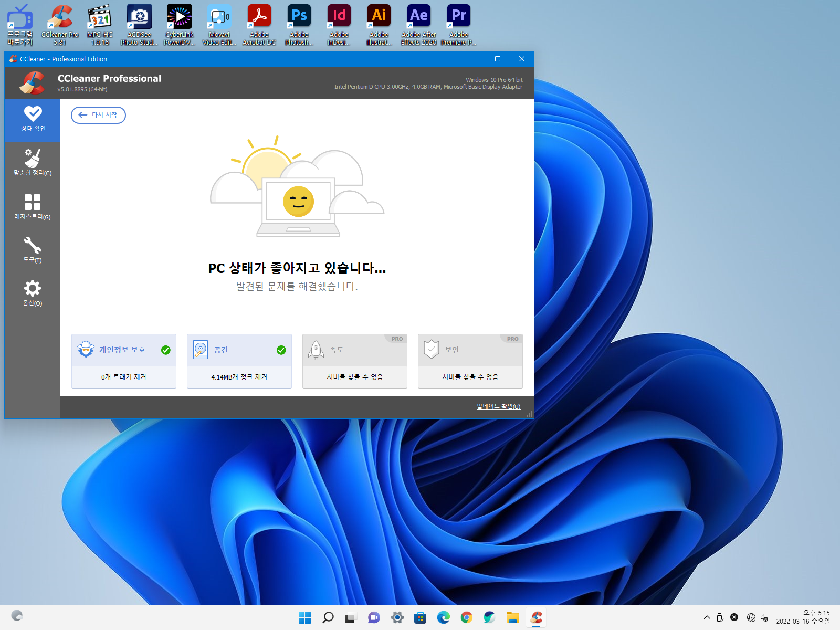Open Adobe Illustrator desktop shortcut
Viewport: 840px width, 630px height.
point(379,25)
